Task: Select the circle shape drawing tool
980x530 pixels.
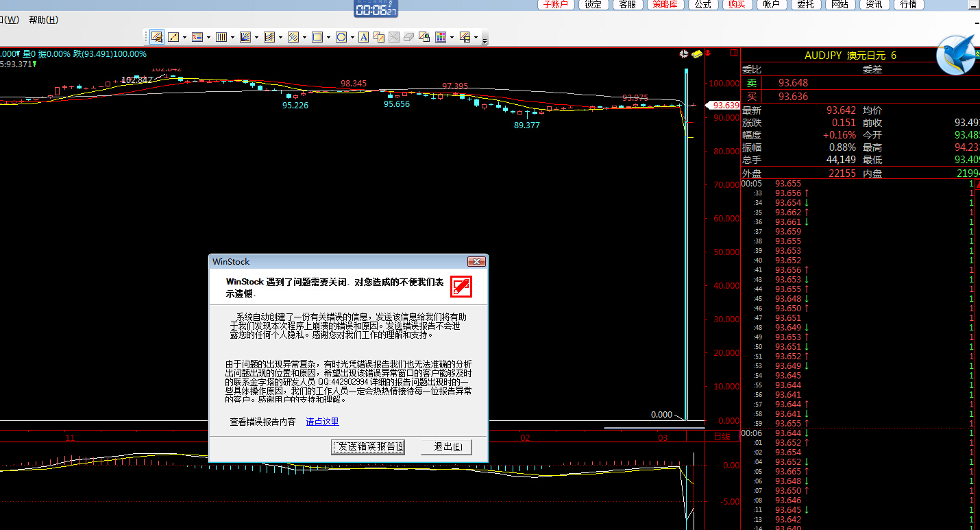Action: [x=341, y=37]
